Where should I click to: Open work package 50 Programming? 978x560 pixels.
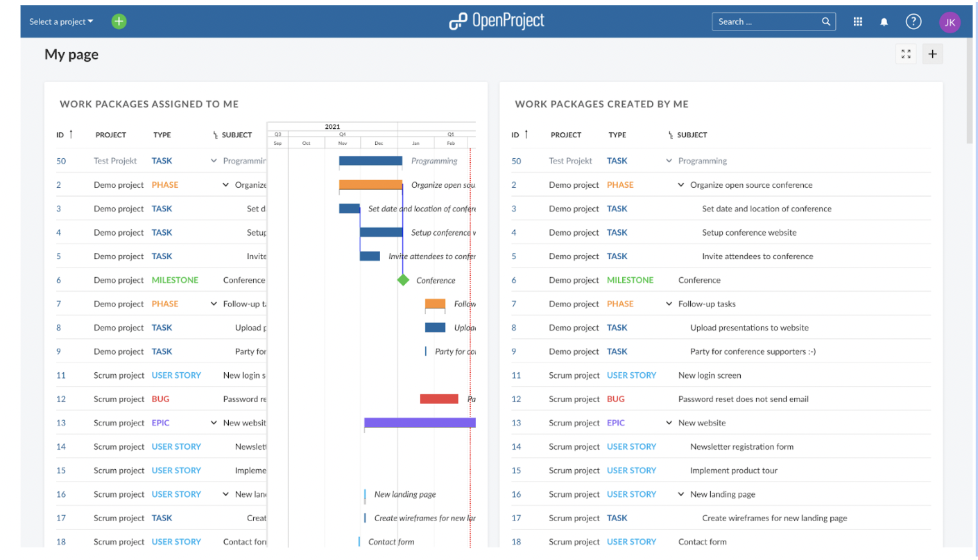(x=61, y=160)
